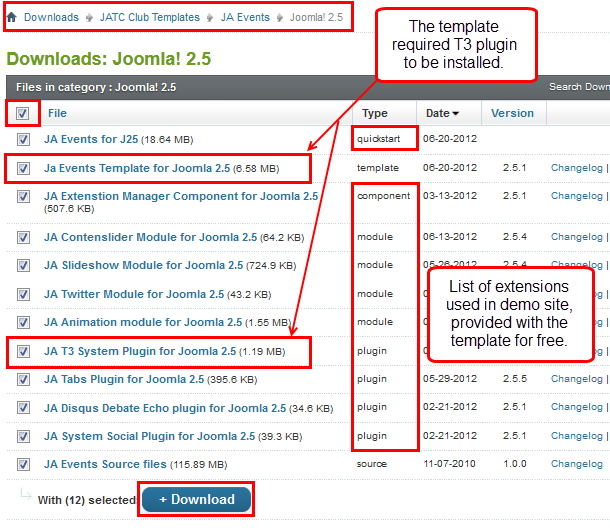Sort by Date column with arrow

pyautogui.click(x=442, y=113)
